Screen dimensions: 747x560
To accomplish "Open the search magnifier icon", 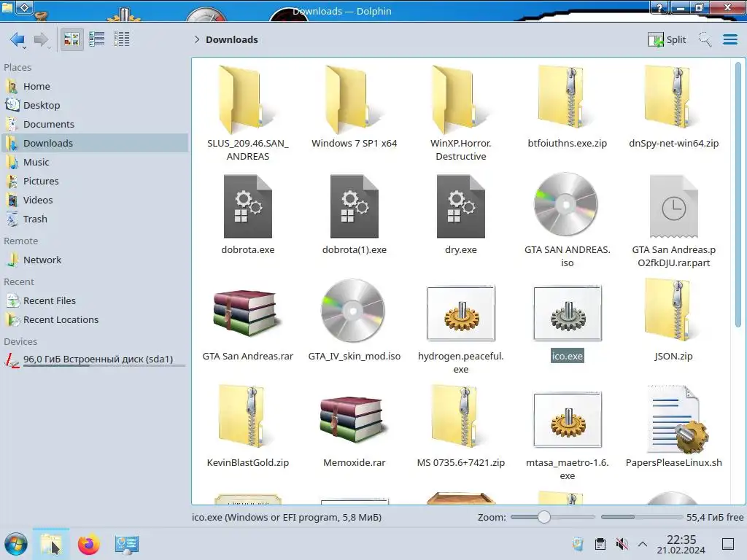I will [x=705, y=39].
